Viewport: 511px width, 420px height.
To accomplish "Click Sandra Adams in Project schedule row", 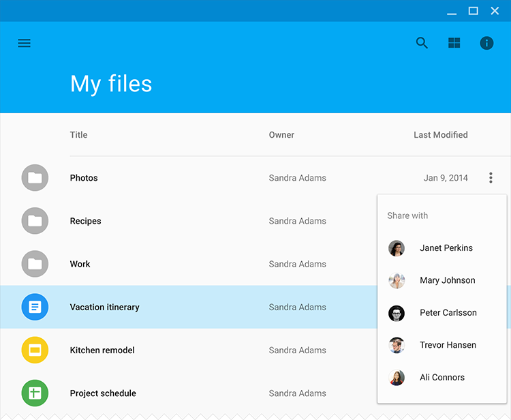I will coord(297,393).
